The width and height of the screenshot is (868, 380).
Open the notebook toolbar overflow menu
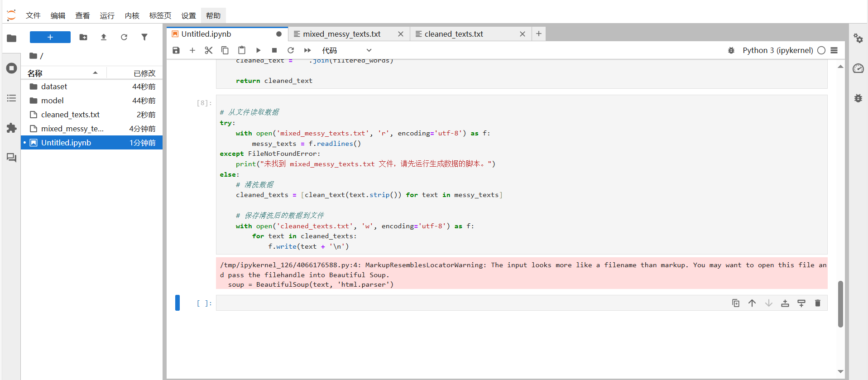coord(834,50)
